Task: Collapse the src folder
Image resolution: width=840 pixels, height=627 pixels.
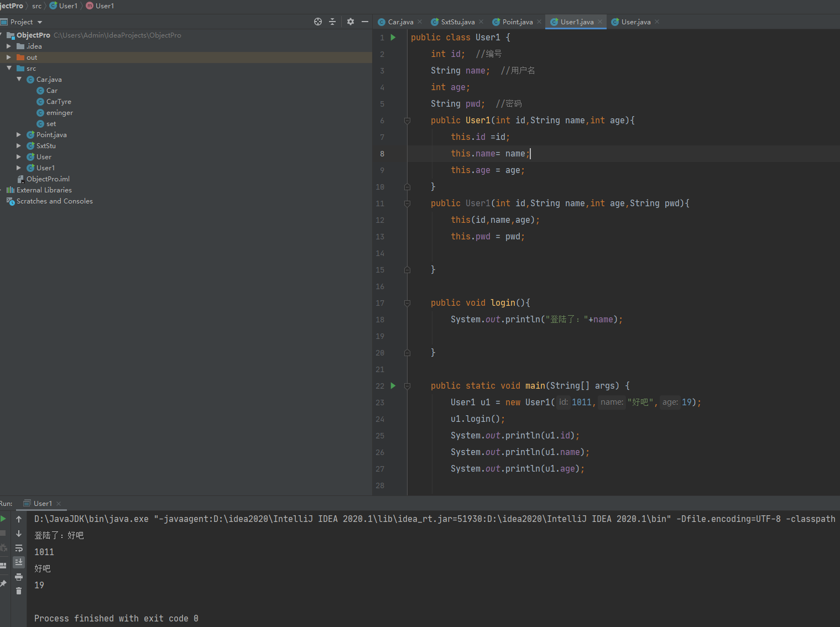Action: tap(9, 69)
